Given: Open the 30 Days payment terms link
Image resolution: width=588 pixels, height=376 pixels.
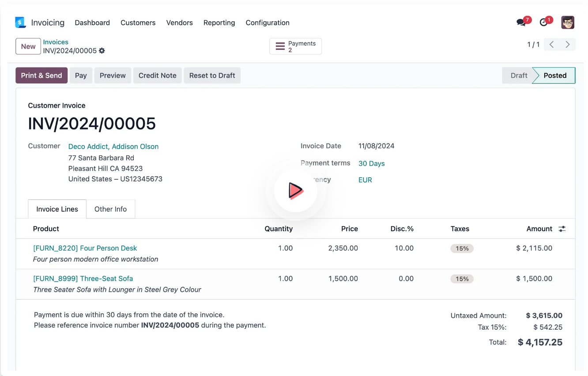Looking at the screenshot, I should pos(372,163).
